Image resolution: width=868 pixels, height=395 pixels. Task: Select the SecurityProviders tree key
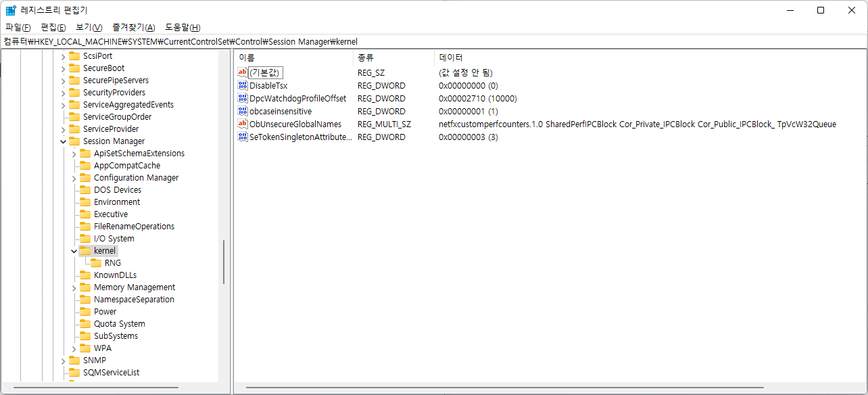click(x=114, y=93)
